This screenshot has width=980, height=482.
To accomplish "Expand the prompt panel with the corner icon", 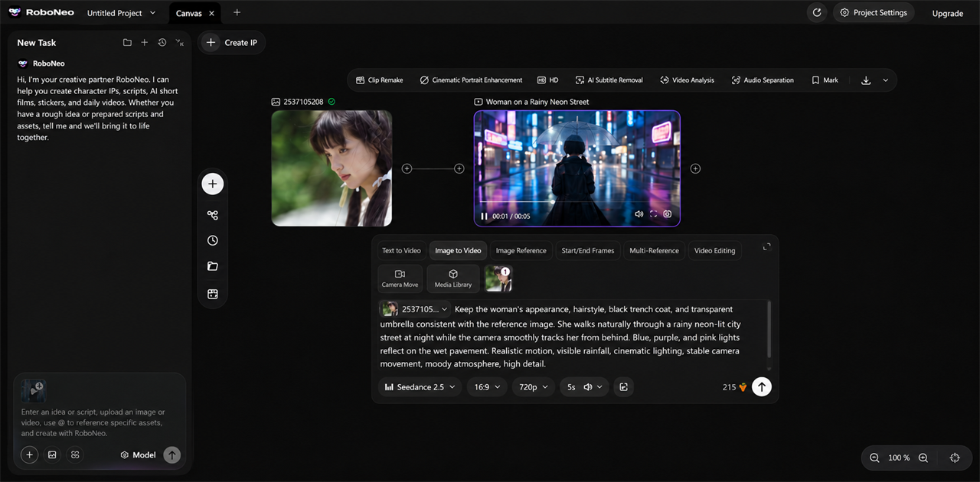I will 766,247.
